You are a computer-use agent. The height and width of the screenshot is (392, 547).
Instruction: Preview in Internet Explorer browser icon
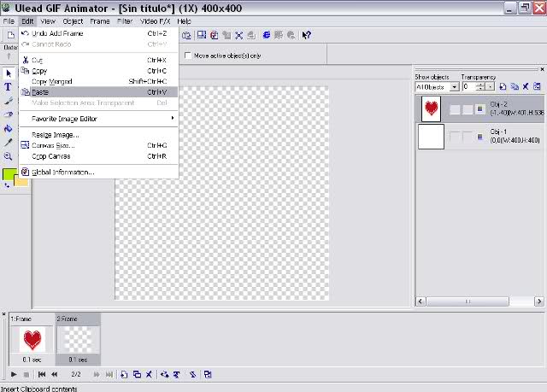pos(266,35)
